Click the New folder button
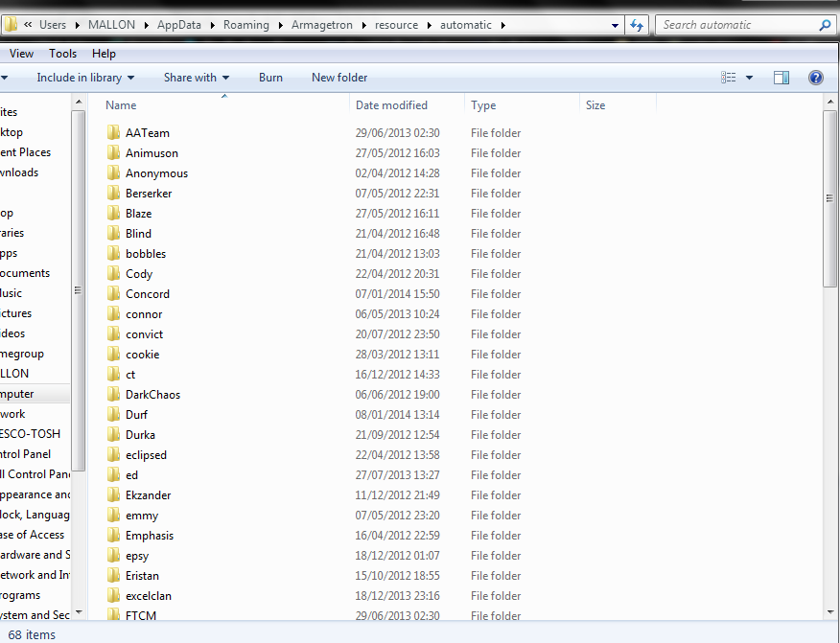The height and width of the screenshot is (643, 840). click(x=339, y=78)
